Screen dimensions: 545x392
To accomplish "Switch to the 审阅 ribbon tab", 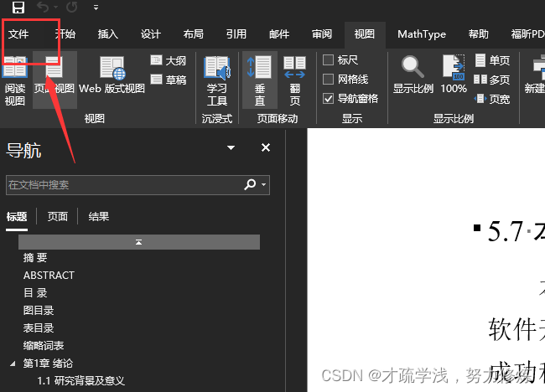I will click(x=322, y=34).
